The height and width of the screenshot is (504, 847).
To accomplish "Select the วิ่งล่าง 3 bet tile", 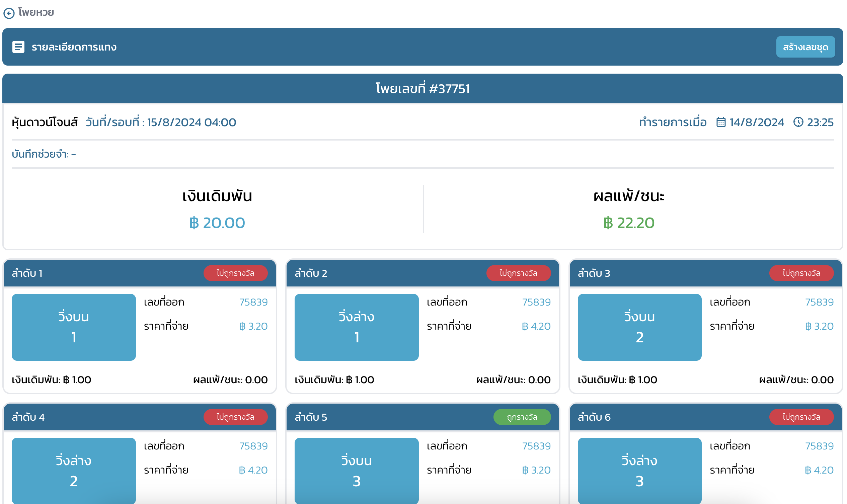I will [639, 471].
